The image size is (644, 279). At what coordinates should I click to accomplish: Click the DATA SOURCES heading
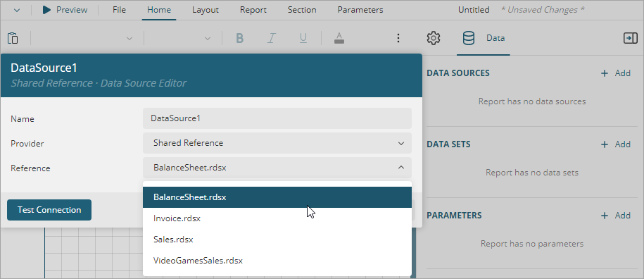click(458, 73)
